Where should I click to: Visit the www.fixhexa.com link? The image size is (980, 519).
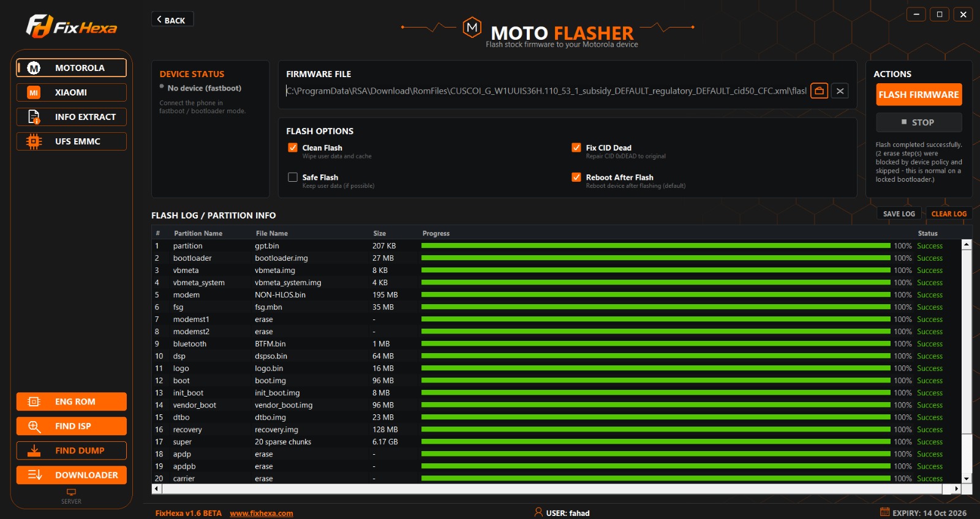click(x=262, y=513)
